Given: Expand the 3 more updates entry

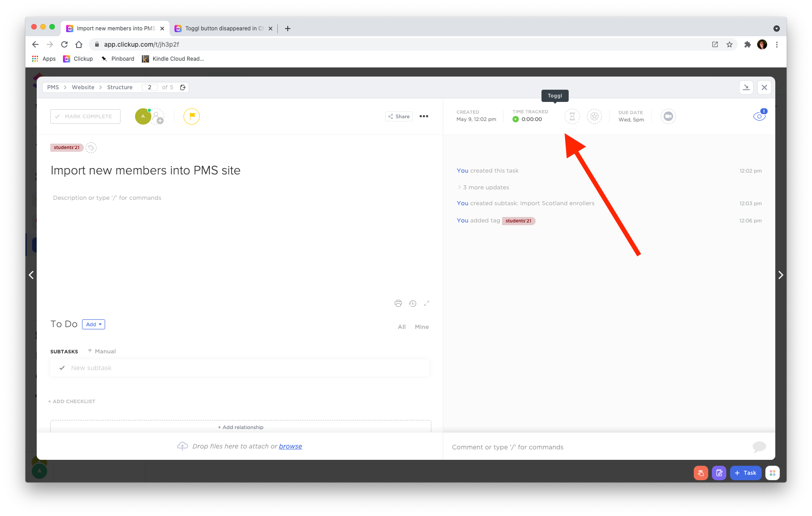Looking at the screenshot, I should pyautogui.click(x=483, y=188).
